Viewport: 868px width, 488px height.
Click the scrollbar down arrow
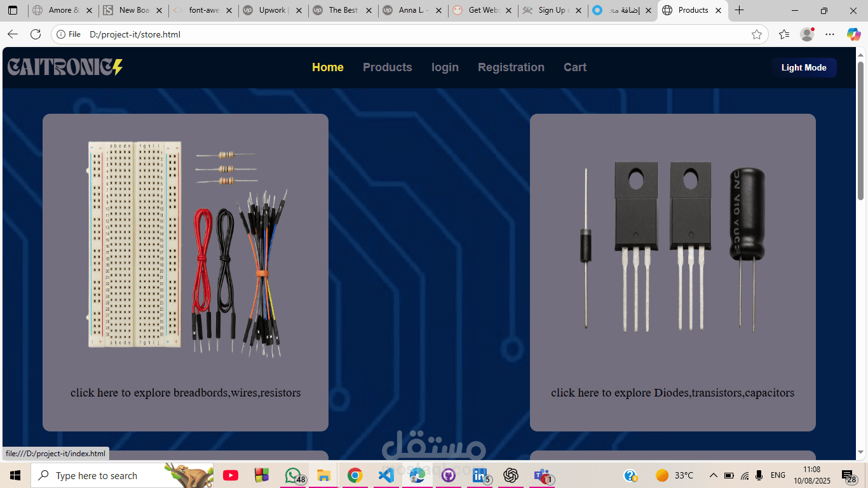[861, 452]
